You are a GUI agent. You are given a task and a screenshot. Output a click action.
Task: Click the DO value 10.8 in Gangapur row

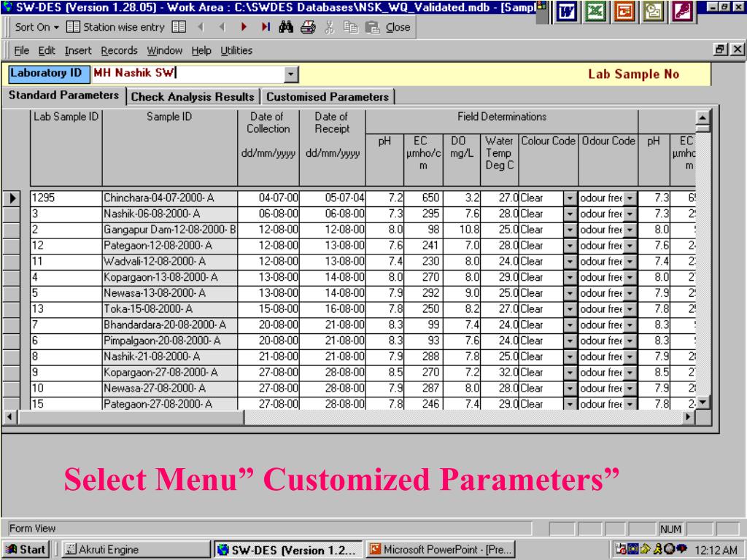[462, 230]
